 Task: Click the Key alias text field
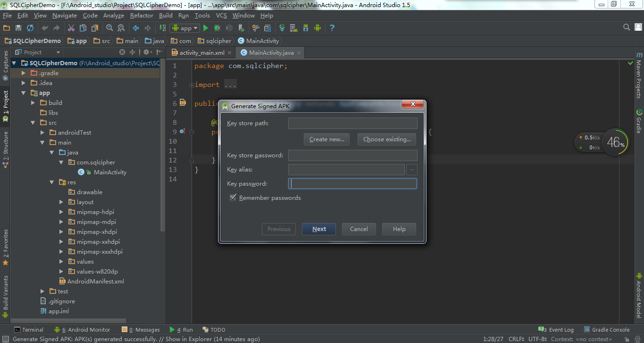[346, 170]
